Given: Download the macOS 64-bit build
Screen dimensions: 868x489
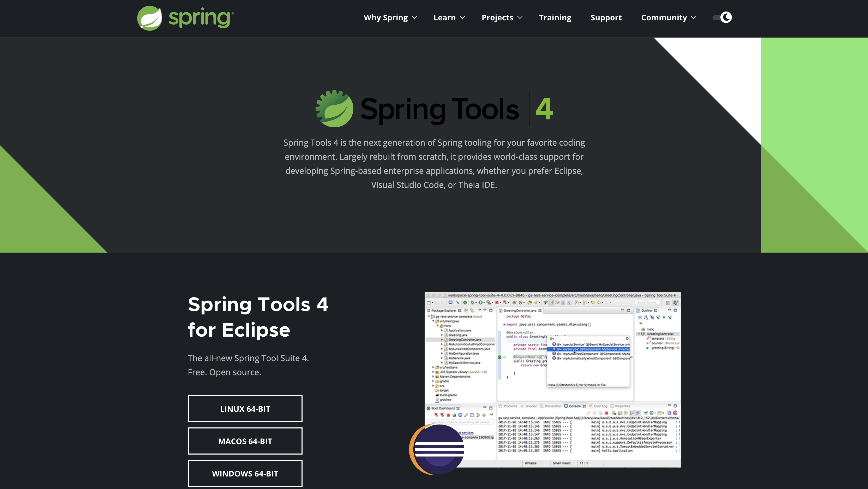Looking at the screenshot, I should (245, 441).
